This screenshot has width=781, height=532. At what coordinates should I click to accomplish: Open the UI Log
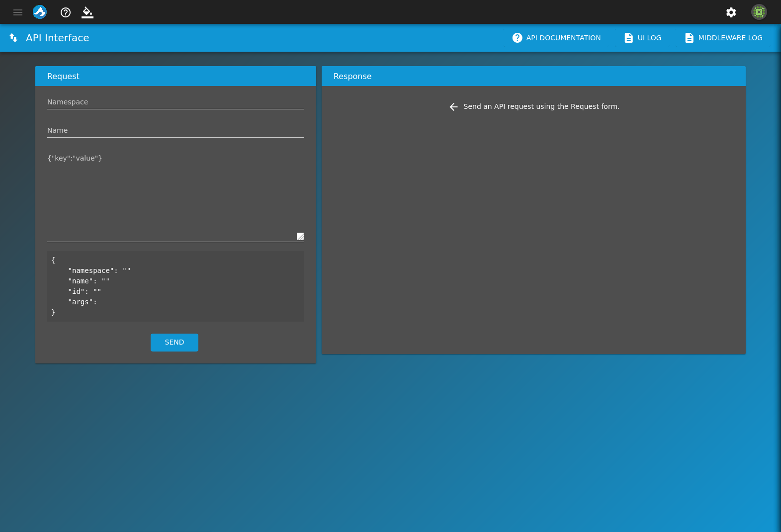642,38
